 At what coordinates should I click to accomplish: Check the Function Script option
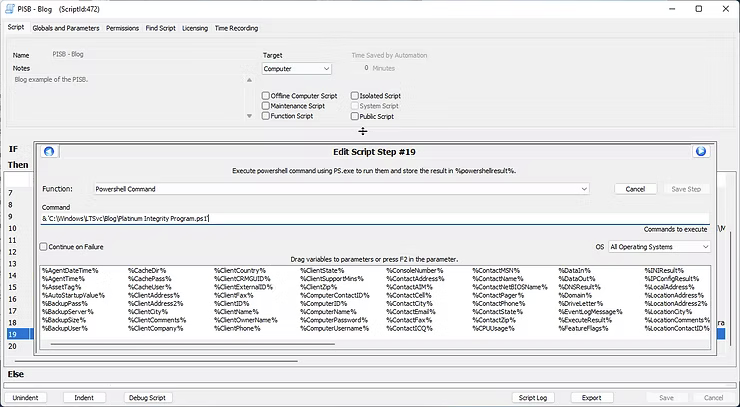(x=266, y=116)
